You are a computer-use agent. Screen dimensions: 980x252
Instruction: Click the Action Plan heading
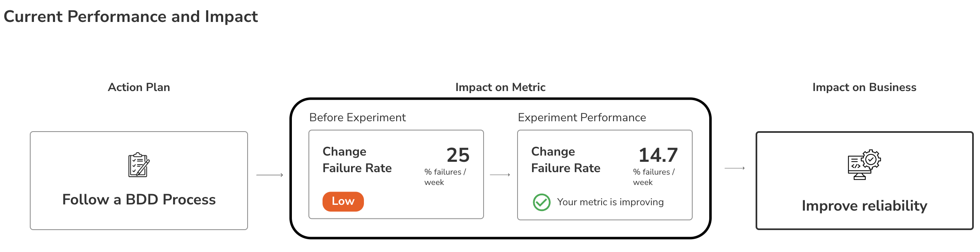click(139, 87)
